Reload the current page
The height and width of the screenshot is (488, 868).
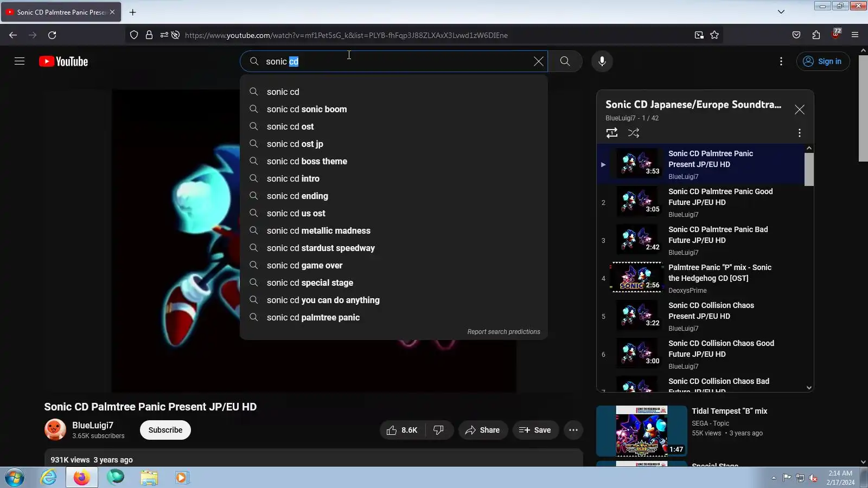(52, 35)
